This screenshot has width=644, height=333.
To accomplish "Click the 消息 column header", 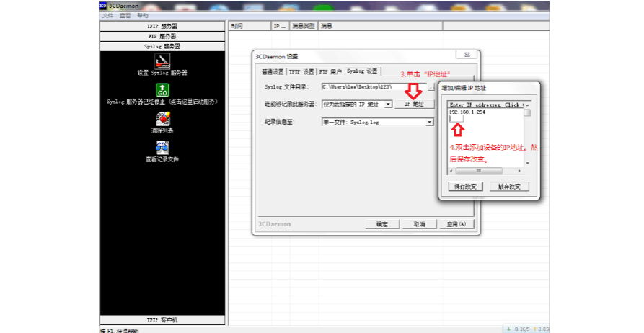I will coord(380,26).
